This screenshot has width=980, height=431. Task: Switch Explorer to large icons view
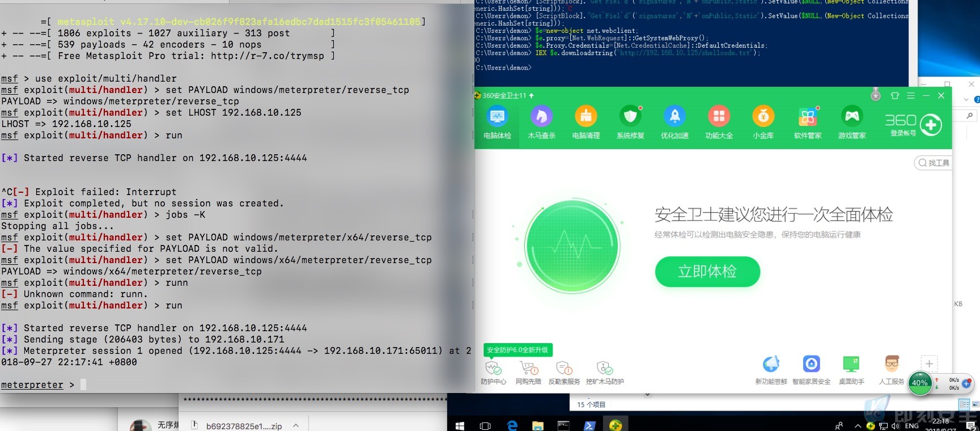(x=975, y=404)
